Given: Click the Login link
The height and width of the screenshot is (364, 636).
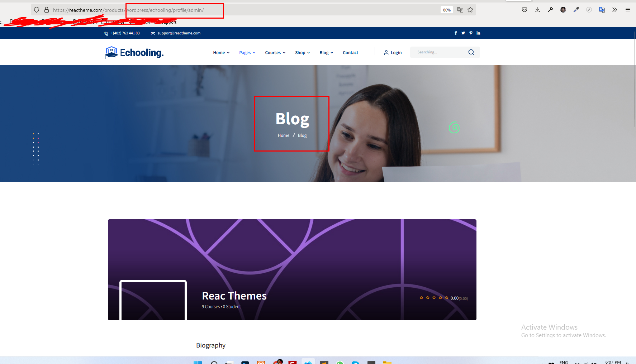Looking at the screenshot, I should coord(393,53).
